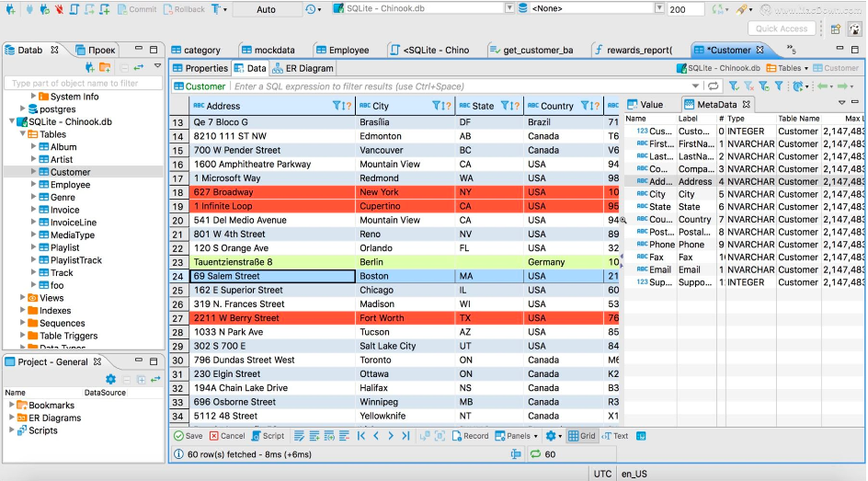Collapse the SQLite - Chinook.db node
Viewport: 868px width, 481px height.
click(12, 121)
